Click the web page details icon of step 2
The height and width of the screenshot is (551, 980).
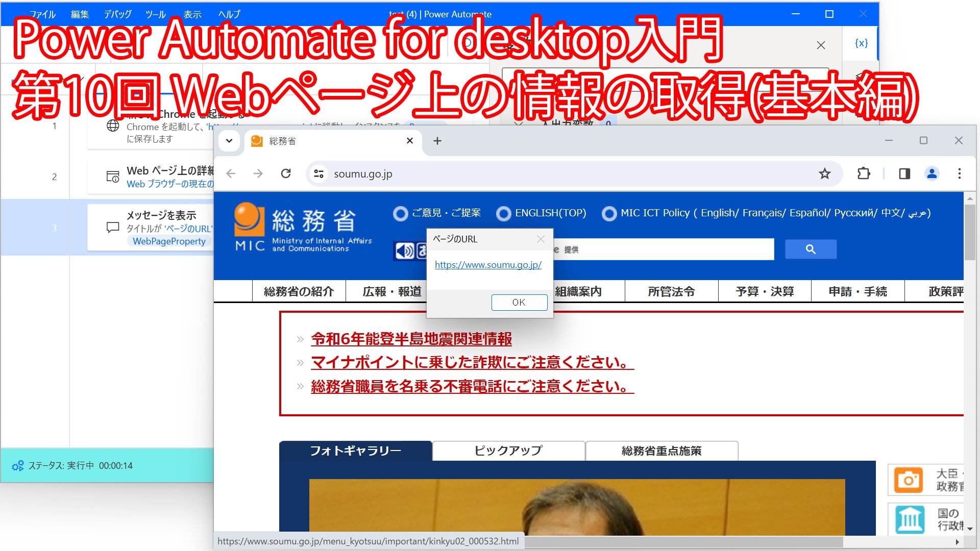click(113, 177)
